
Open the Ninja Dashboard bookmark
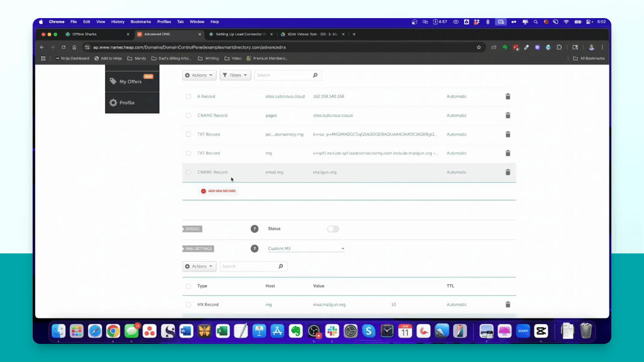72,58
